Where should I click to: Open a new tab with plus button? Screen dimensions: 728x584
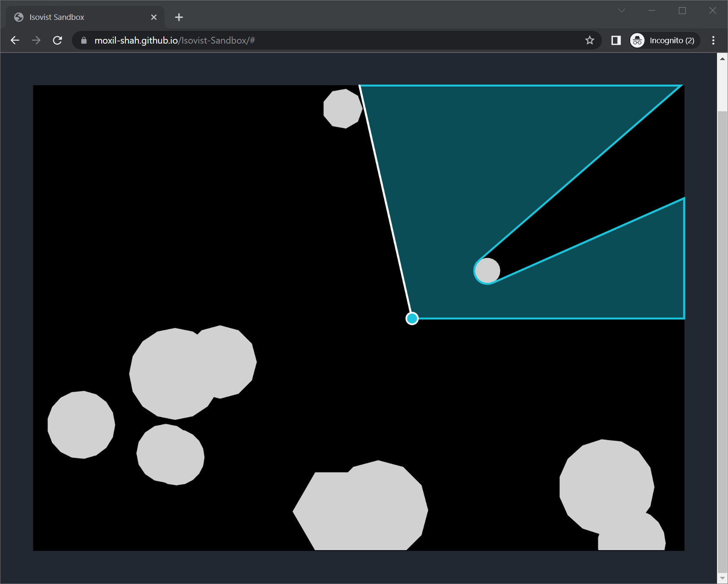point(179,17)
